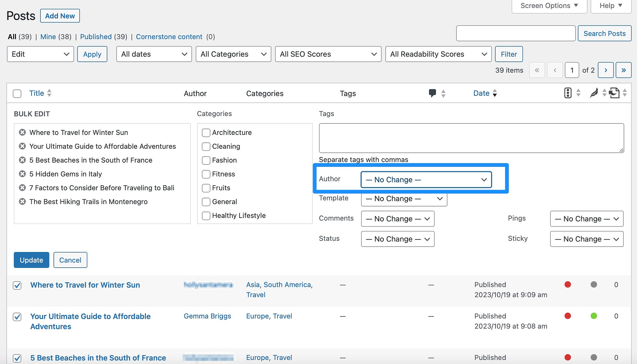
Task: Click the export/download icon in column header
Action: pos(614,93)
